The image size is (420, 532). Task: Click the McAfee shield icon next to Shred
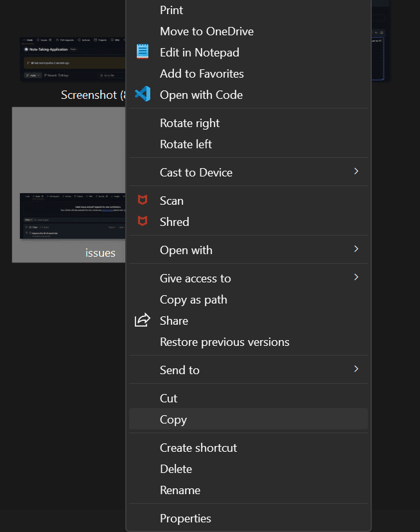click(143, 221)
